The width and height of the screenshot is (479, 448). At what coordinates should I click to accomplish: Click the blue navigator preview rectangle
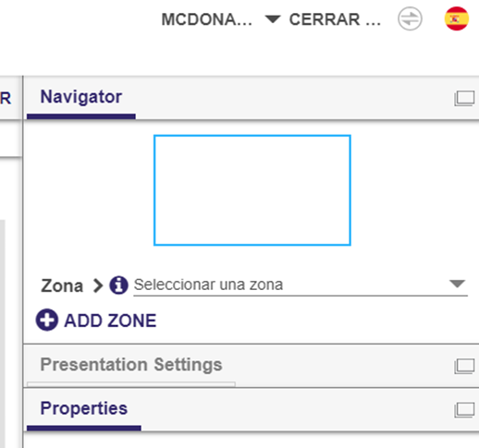252,190
